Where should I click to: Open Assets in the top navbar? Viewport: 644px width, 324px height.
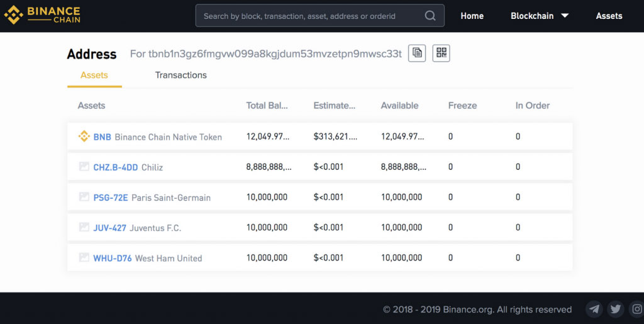point(609,16)
